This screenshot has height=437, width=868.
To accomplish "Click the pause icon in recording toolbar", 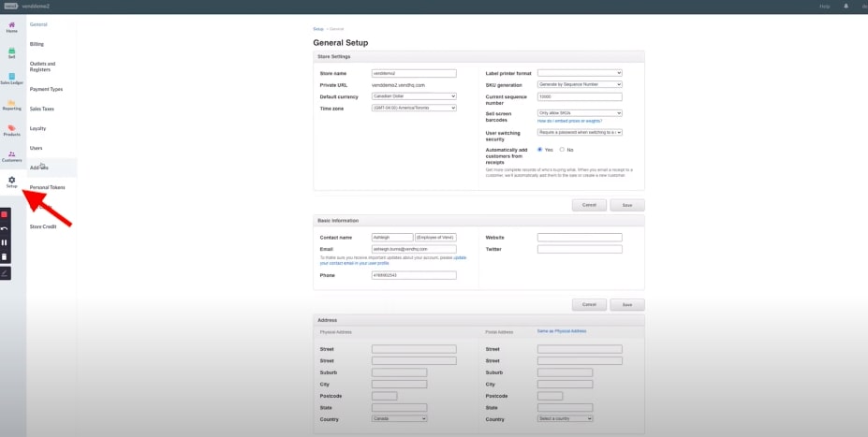I will (5, 242).
